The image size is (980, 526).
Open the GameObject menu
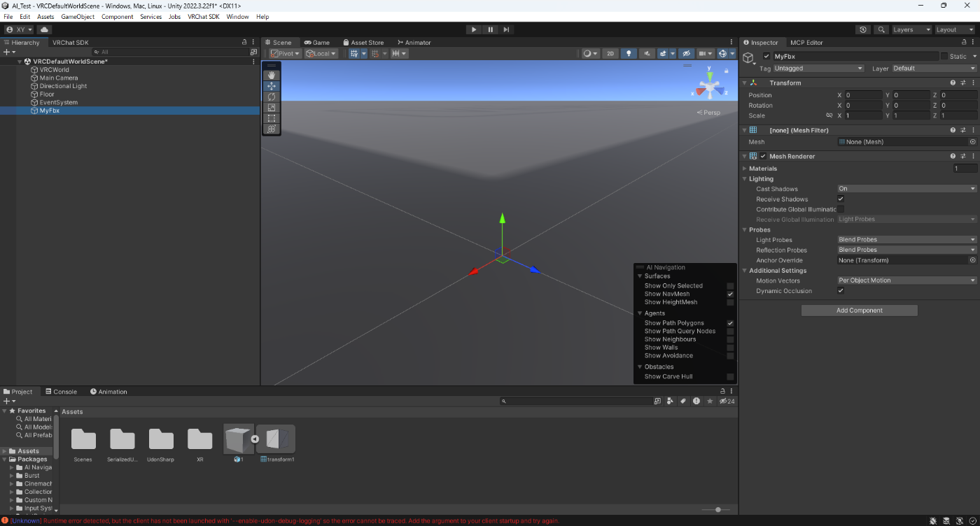[x=78, y=17]
